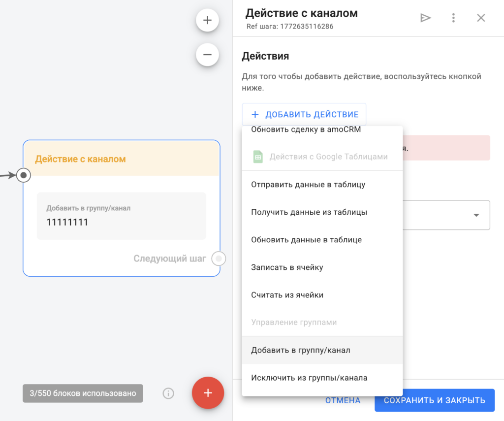Close the channel action panel
This screenshot has height=421, width=504.
pyautogui.click(x=481, y=18)
